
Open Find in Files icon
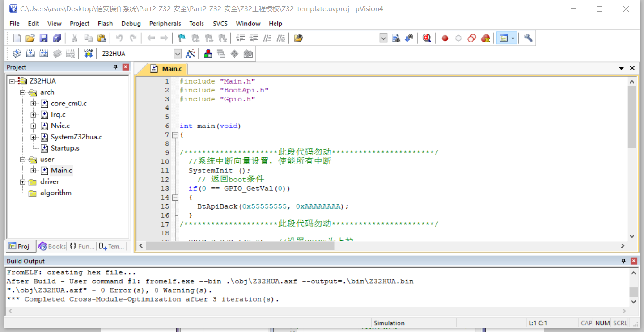[298, 38]
